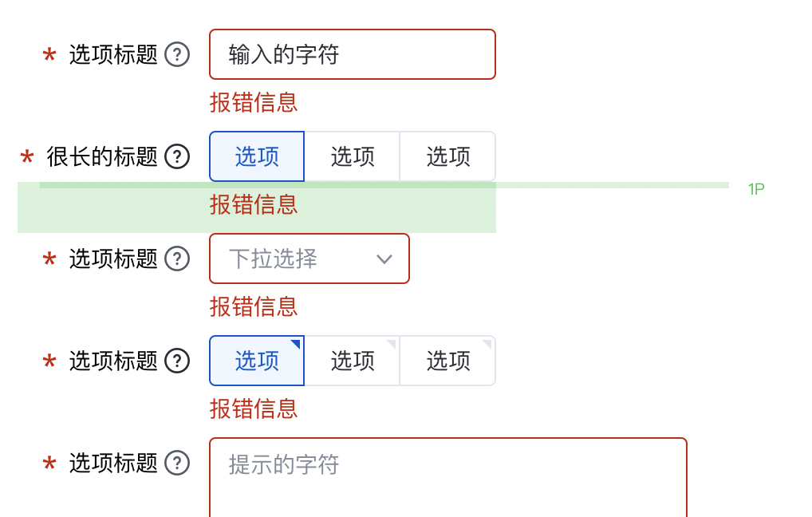Click chevron arrow inside the select box
Viewport: 812px width, 517px height.
point(384,258)
